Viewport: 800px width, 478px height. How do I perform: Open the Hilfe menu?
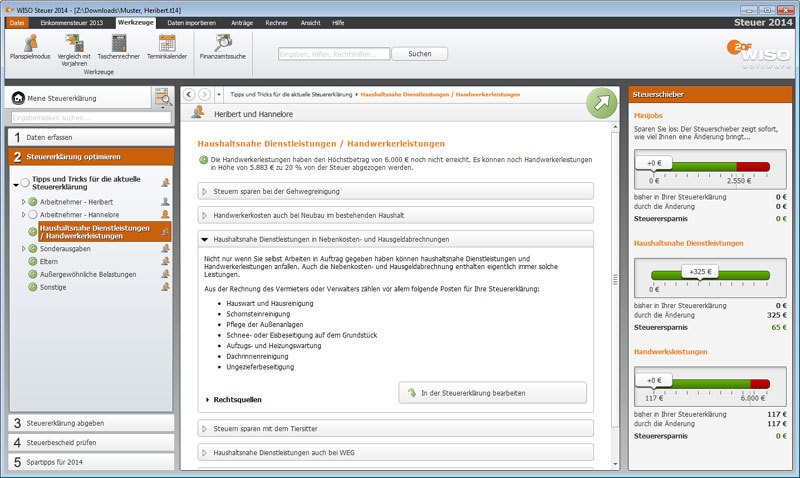[338, 23]
